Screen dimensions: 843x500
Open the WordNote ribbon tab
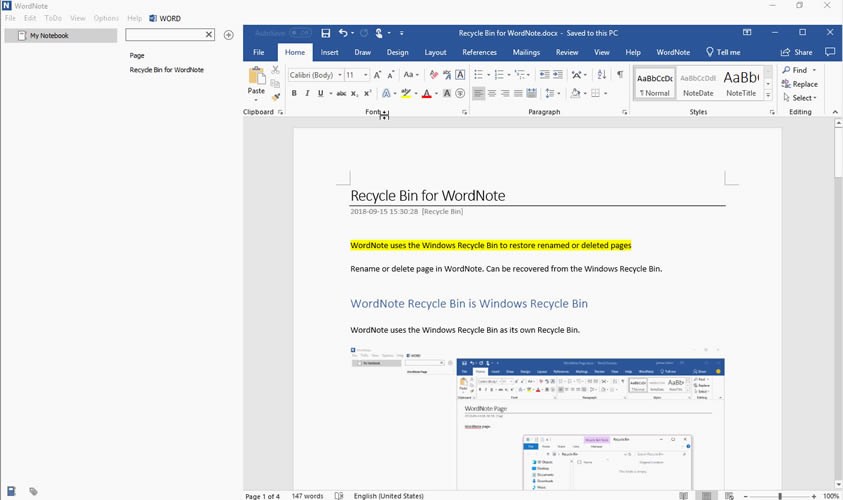pyautogui.click(x=672, y=52)
